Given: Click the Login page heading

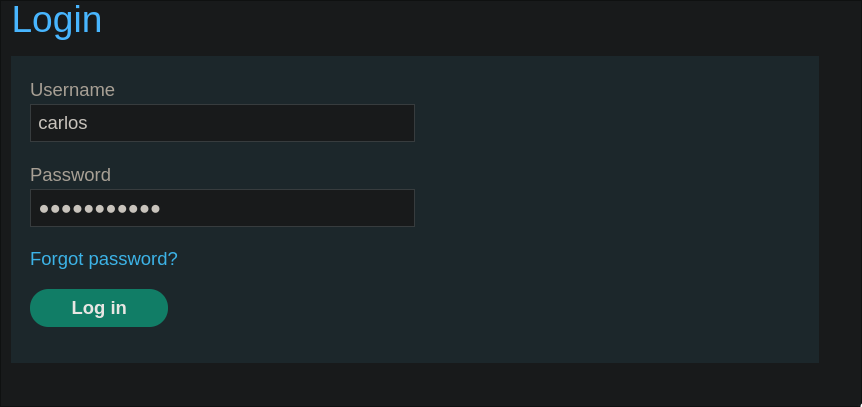Looking at the screenshot, I should 57,20.
